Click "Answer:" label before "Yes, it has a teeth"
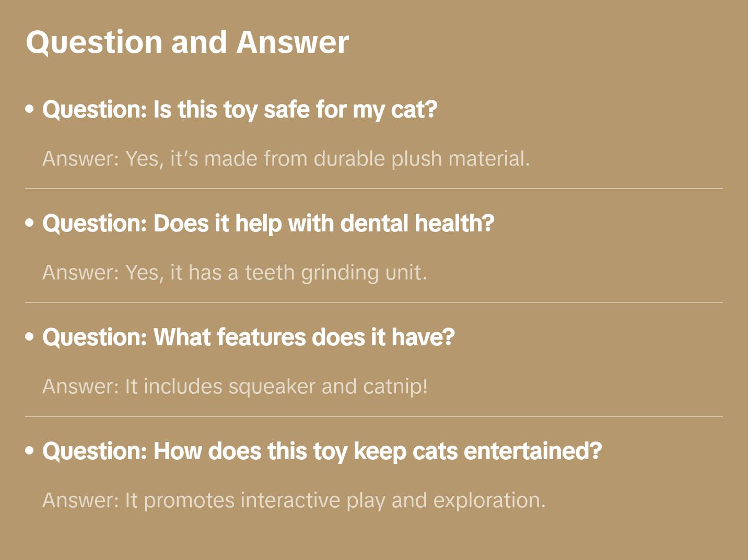This screenshot has width=748, height=560. [81, 273]
